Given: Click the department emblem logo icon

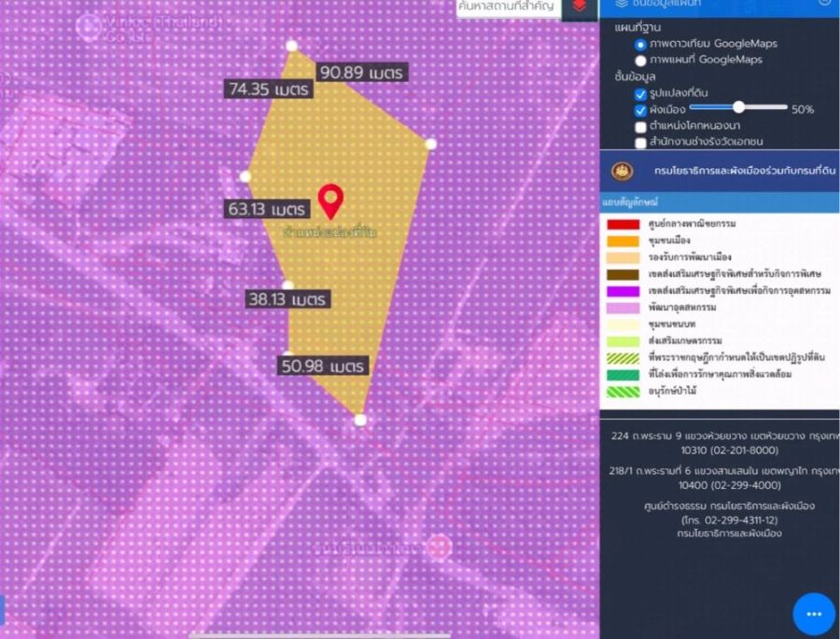Looking at the screenshot, I should click(621, 172).
